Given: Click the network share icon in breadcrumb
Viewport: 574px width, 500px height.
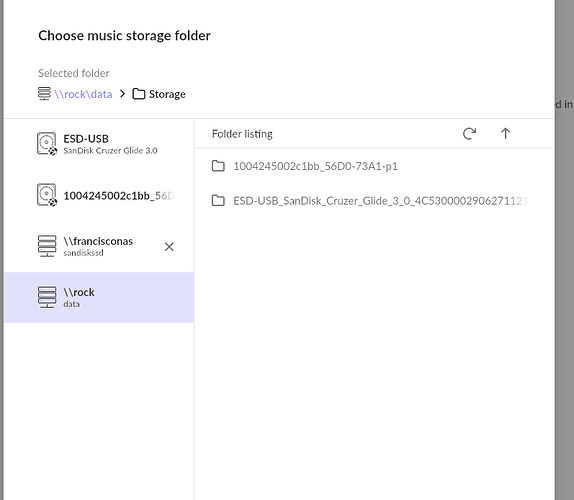Looking at the screenshot, I should pos(44,93).
